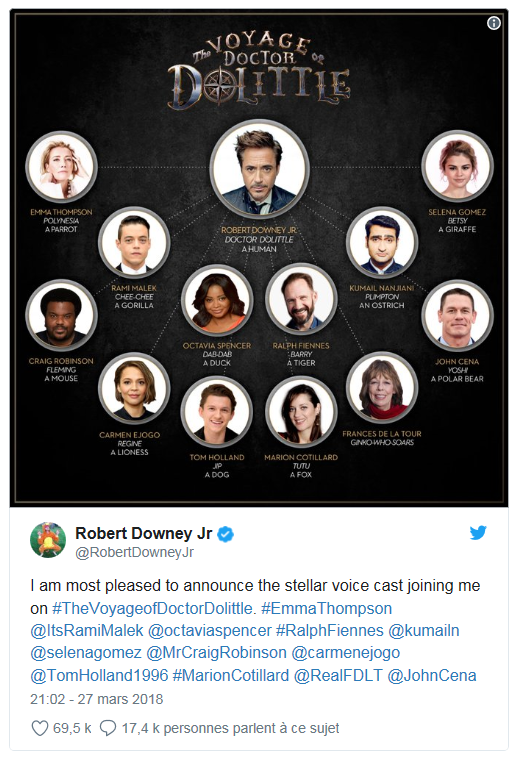Open the #EmmaThompson hashtag link
The height and width of the screenshot is (761, 519).
(327, 608)
